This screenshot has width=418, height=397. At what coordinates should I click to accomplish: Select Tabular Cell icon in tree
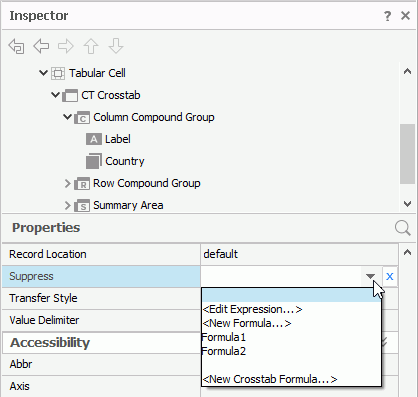pyautogui.click(x=58, y=73)
